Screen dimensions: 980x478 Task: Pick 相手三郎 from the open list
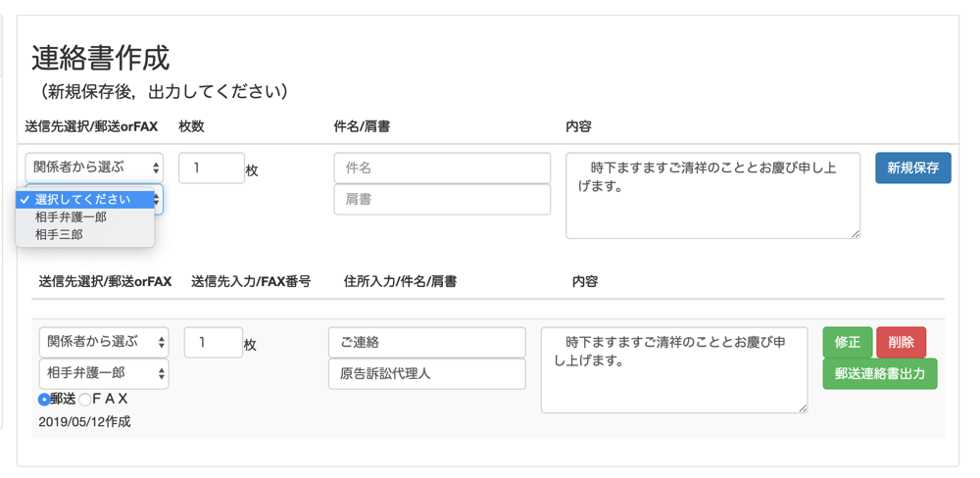point(59,235)
